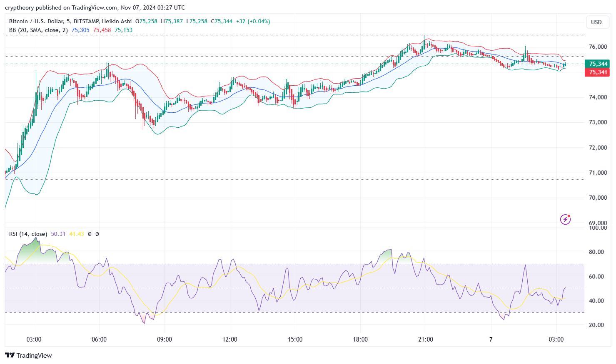Click the 12:00 time axis label
The image size is (616, 364).
[x=230, y=339]
